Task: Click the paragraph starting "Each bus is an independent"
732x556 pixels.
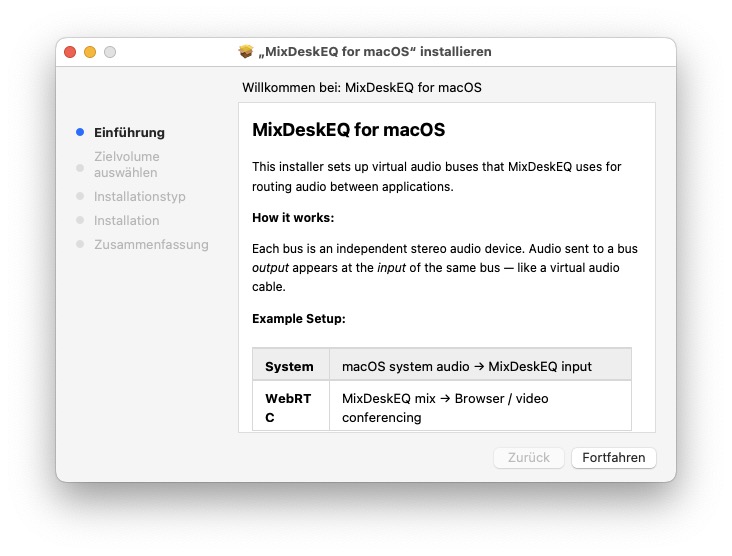Action: coord(445,267)
